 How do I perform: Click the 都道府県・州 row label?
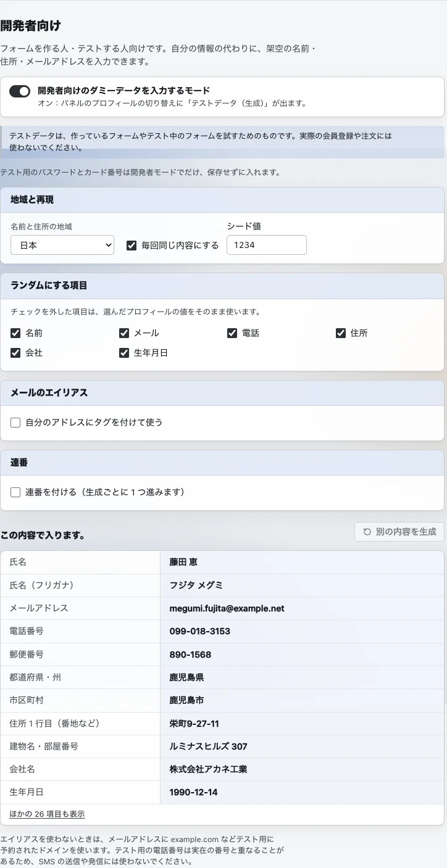tap(35, 677)
